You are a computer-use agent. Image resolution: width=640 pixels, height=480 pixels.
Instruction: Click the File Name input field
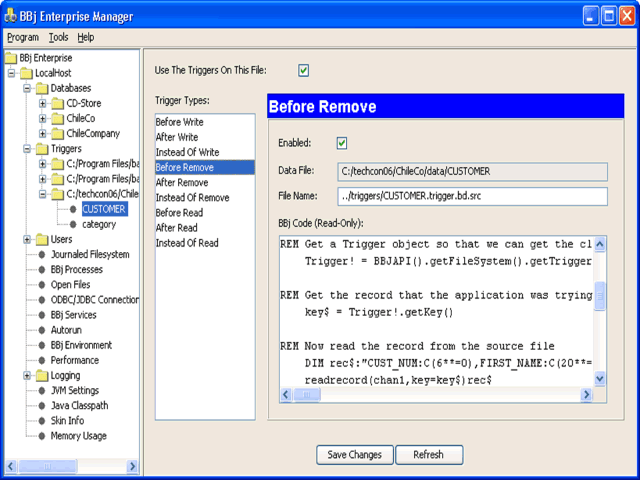click(472, 196)
